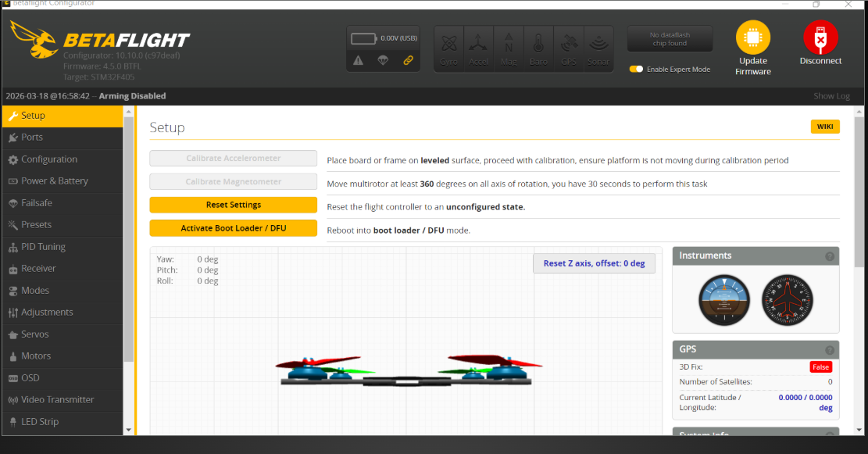Click the Sonar sensor icon
The image size is (868, 454).
[598, 44]
